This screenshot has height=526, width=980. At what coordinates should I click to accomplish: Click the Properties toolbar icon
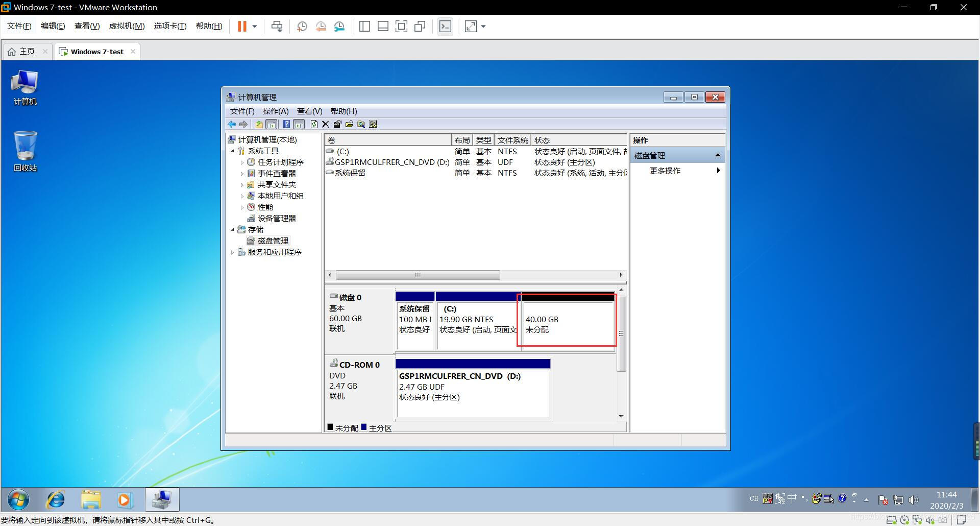(337, 124)
